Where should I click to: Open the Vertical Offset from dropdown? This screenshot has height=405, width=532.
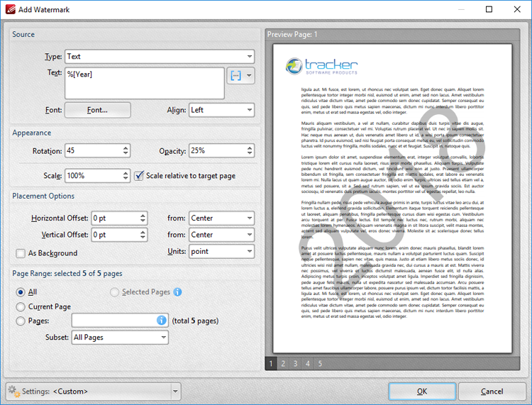(x=221, y=235)
